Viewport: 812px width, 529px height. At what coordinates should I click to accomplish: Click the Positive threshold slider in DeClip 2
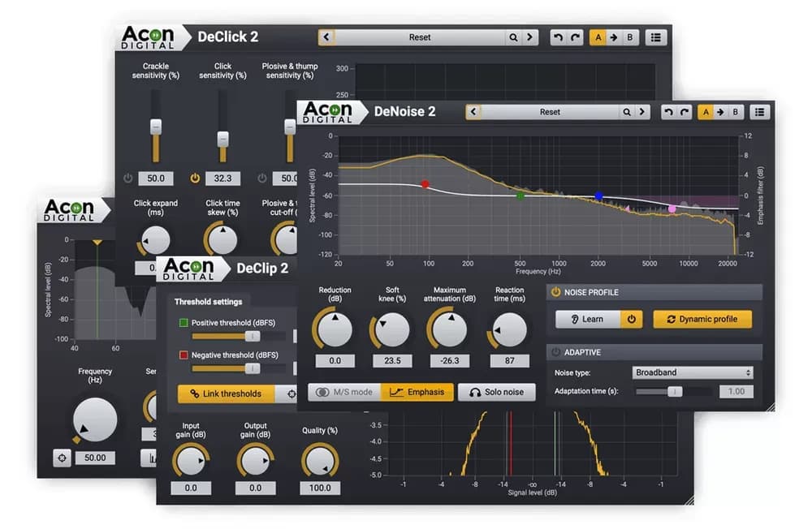pos(238,337)
